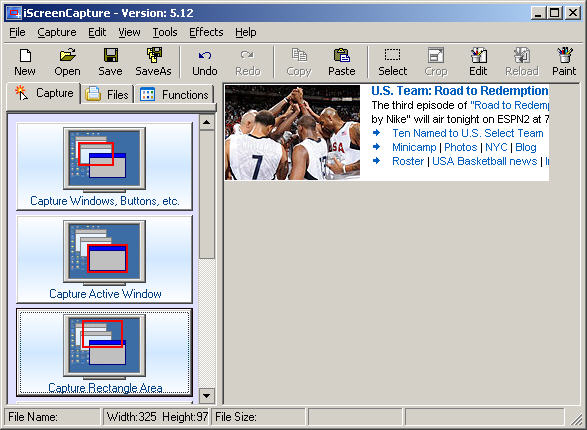Switch to the Functions tab

coord(174,95)
